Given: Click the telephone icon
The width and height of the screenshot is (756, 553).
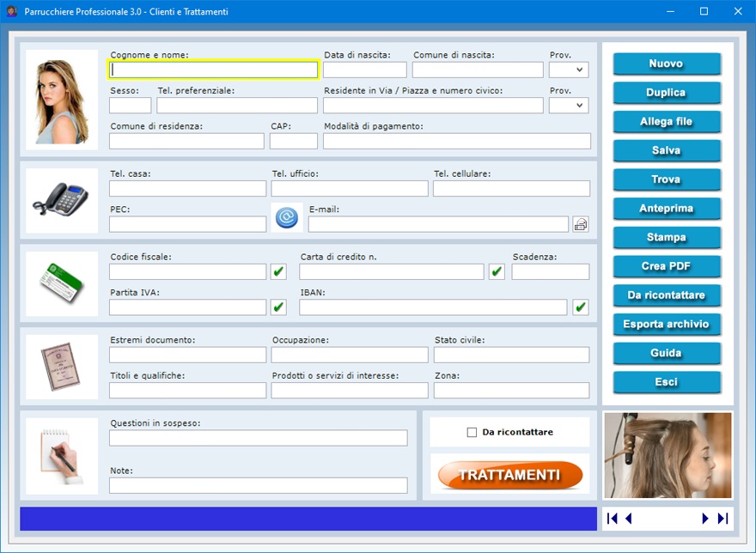Looking at the screenshot, I should click(62, 201).
